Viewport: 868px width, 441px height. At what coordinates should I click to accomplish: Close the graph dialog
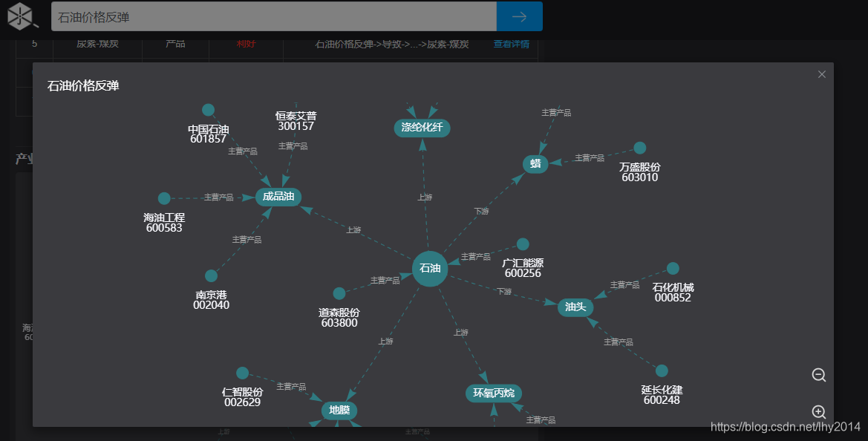point(821,74)
